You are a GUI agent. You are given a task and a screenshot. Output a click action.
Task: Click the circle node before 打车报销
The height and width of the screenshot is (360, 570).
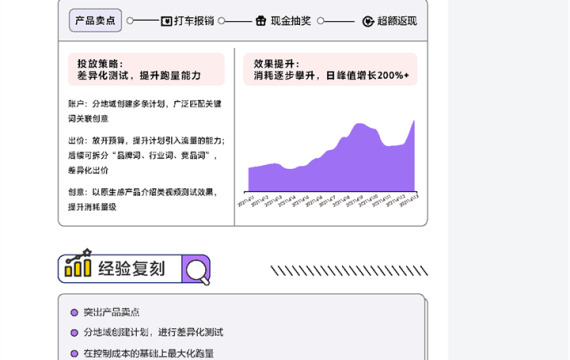[130, 21]
